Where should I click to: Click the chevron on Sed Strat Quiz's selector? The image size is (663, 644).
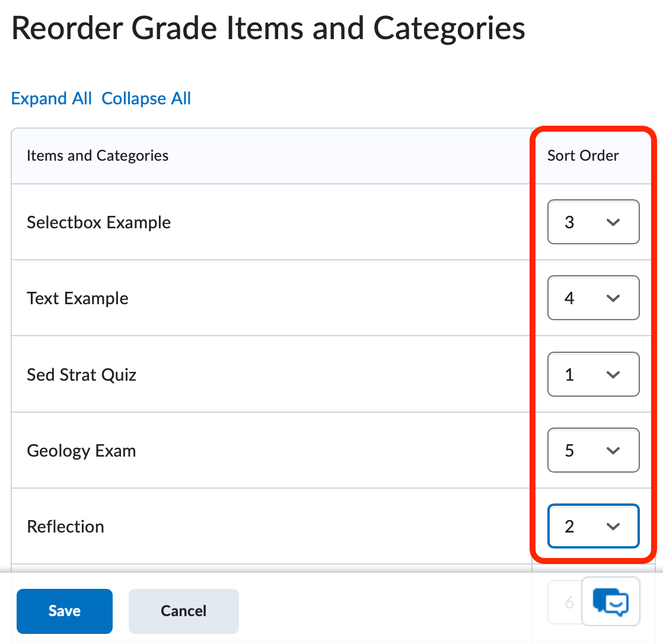(x=614, y=374)
